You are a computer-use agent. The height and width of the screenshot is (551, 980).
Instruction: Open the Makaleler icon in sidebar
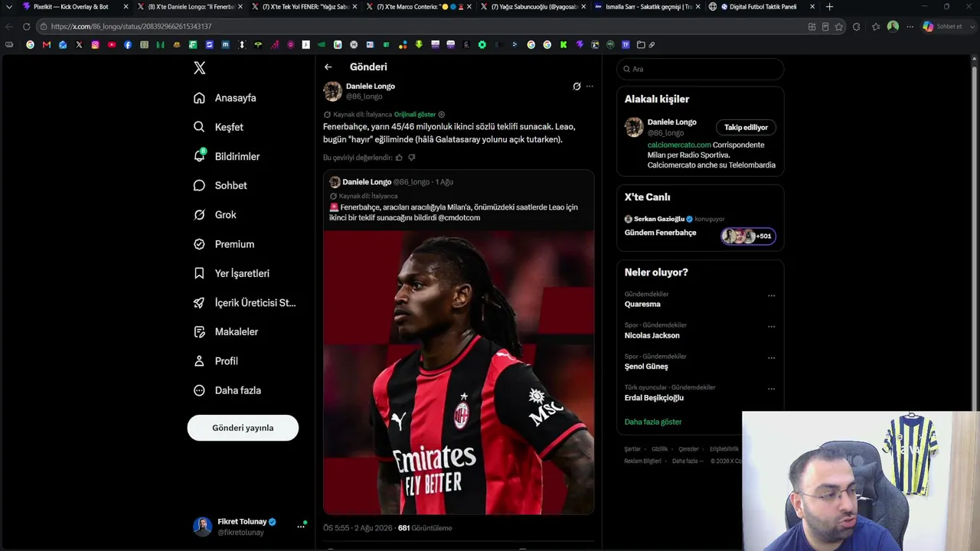[x=199, y=332]
